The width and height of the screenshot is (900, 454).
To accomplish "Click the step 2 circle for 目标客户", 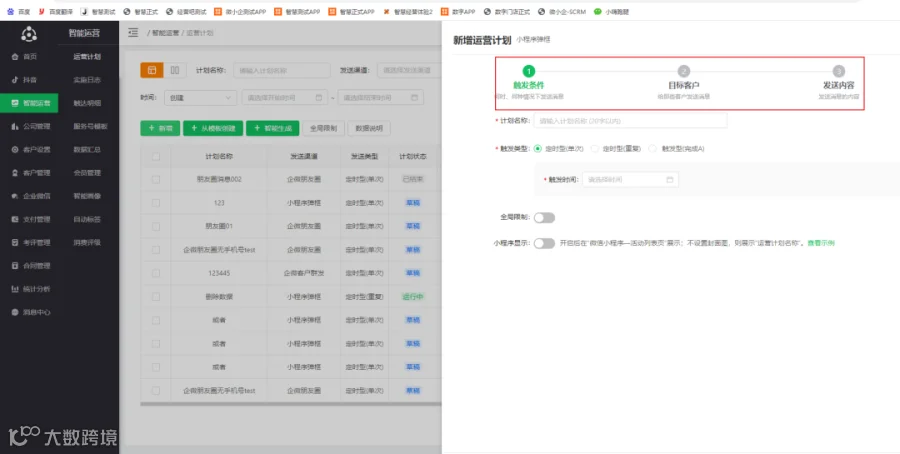I will click(x=684, y=71).
